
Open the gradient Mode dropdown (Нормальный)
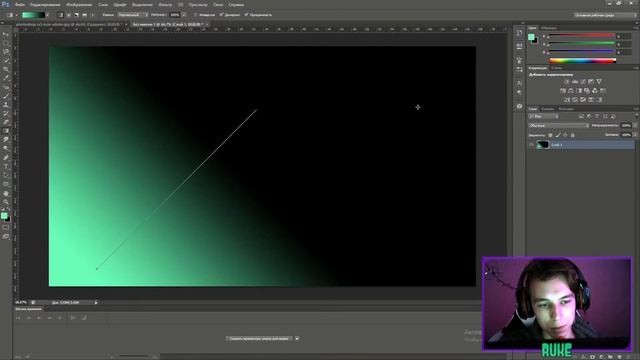click(133, 15)
